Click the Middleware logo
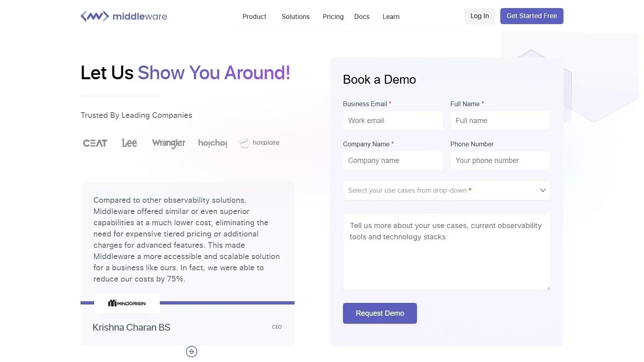The width and height of the screenshot is (644, 362). point(124,16)
